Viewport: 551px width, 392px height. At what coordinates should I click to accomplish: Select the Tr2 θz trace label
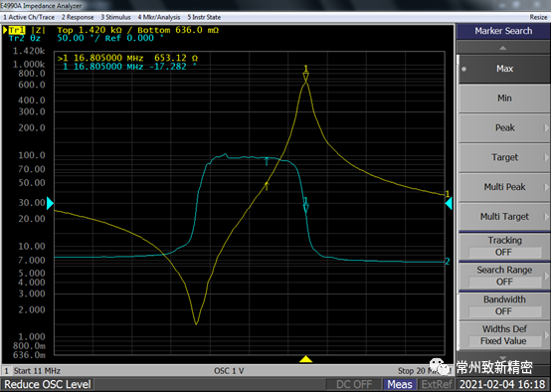pyautogui.click(x=25, y=39)
